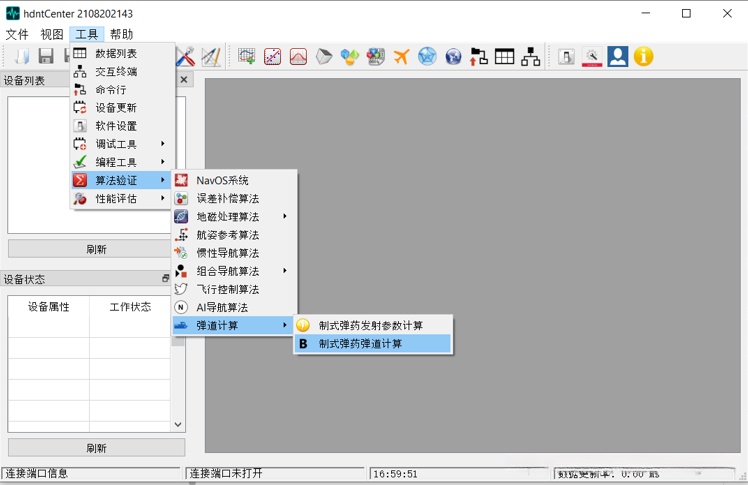Click the software settings switch toolbar icon
The width and height of the screenshot is (748, 485).
[566, 56]
